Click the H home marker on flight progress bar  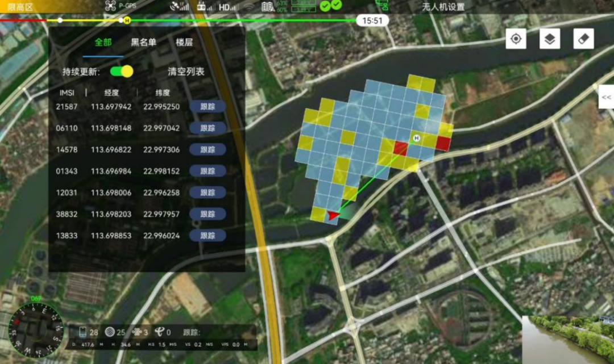[126, 20]
